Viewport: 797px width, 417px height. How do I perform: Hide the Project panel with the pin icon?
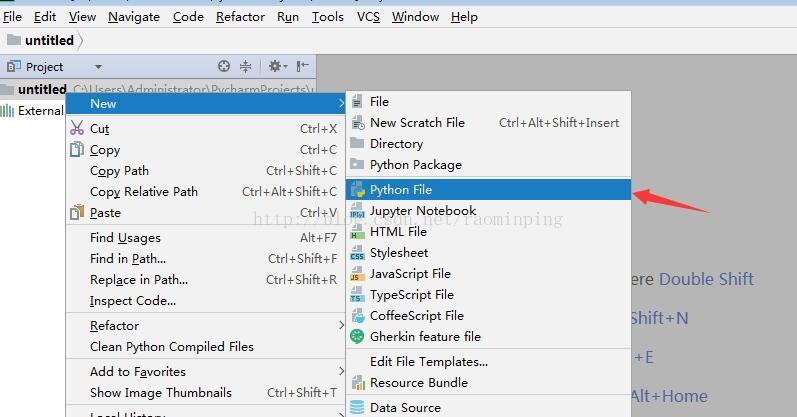pyautogui.click(x=303, y=67)
